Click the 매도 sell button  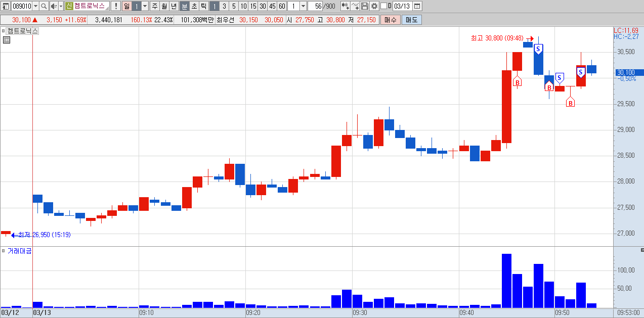pos(412,20)
